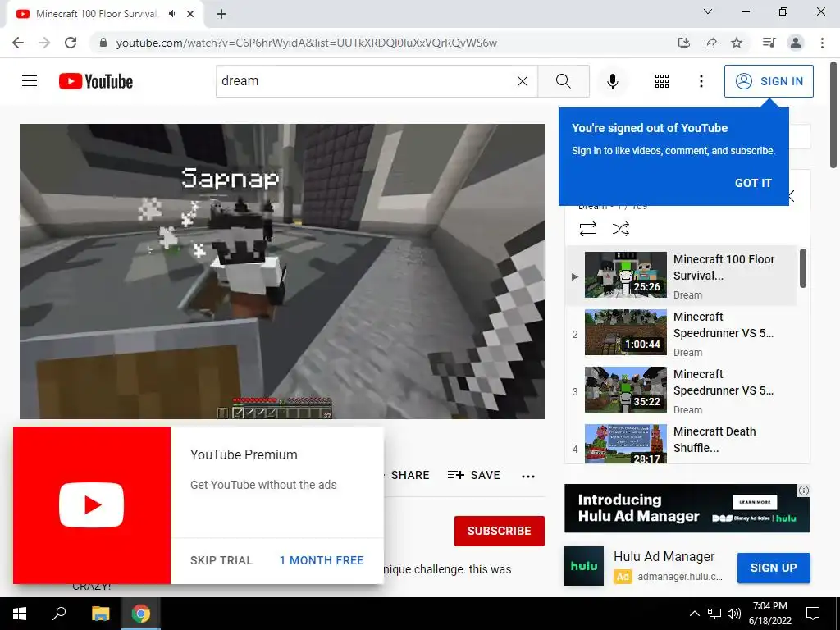
Task: Go back in Chrome
Action: 18,43
